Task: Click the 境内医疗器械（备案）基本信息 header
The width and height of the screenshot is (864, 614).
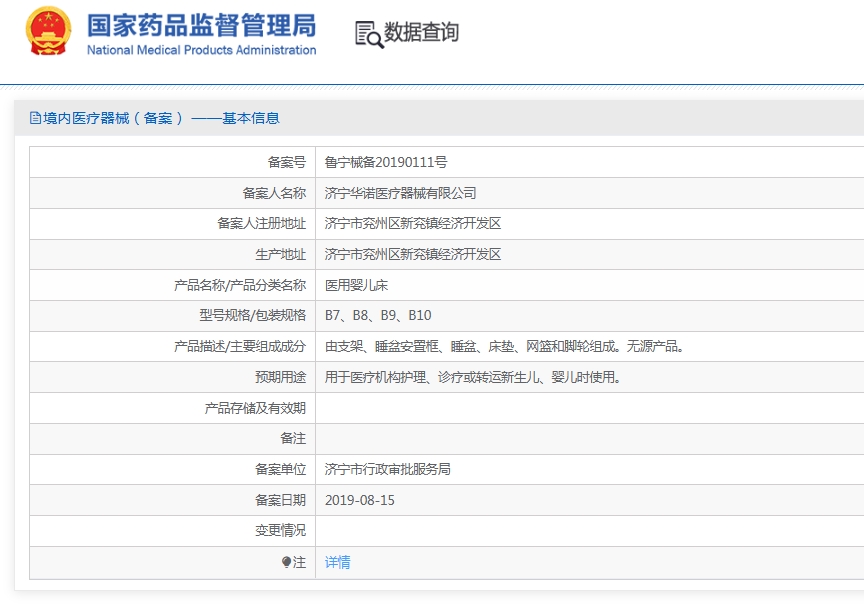Action: click(161, 118)
